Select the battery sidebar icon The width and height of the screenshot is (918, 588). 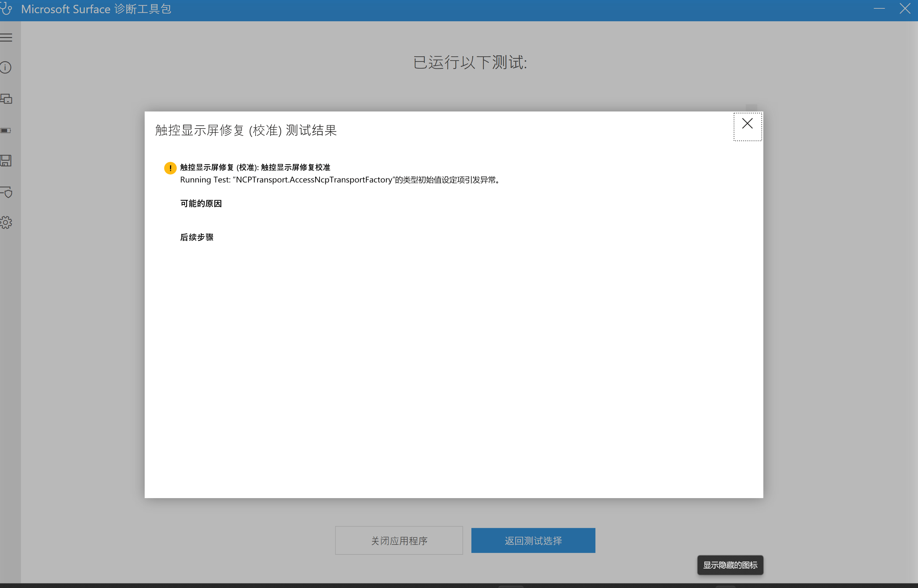click(x=6, y=130)
